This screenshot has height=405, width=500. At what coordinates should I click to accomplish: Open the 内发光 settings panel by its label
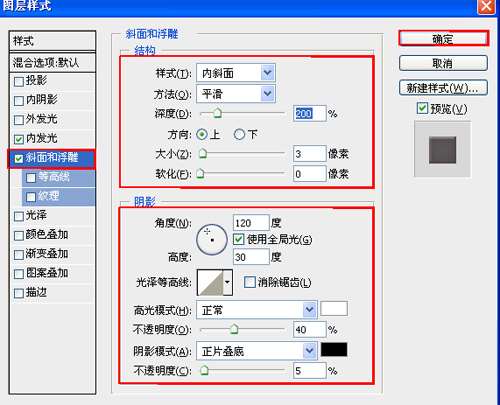click(x=42, y=138)
